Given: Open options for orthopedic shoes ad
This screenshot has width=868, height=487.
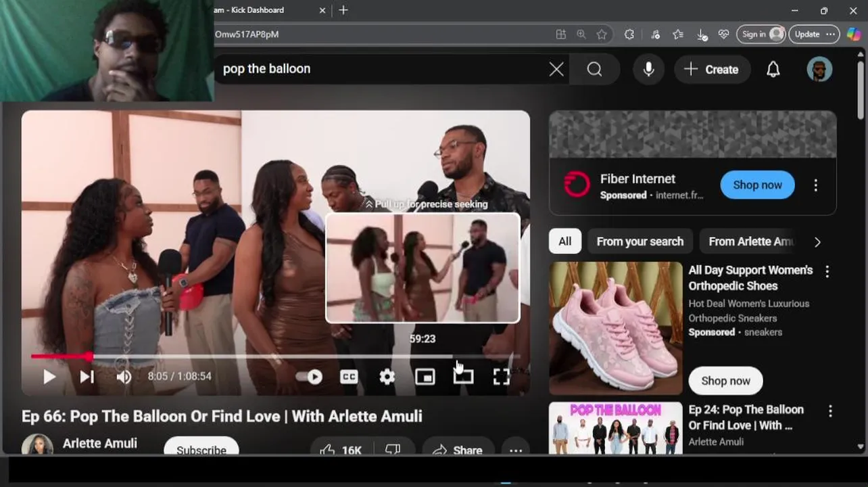Looking at the screenshot, I should pos(827,271).
